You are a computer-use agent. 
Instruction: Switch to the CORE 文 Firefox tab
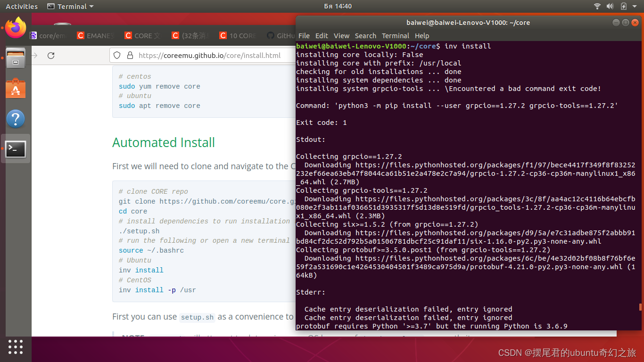point(144,36)
